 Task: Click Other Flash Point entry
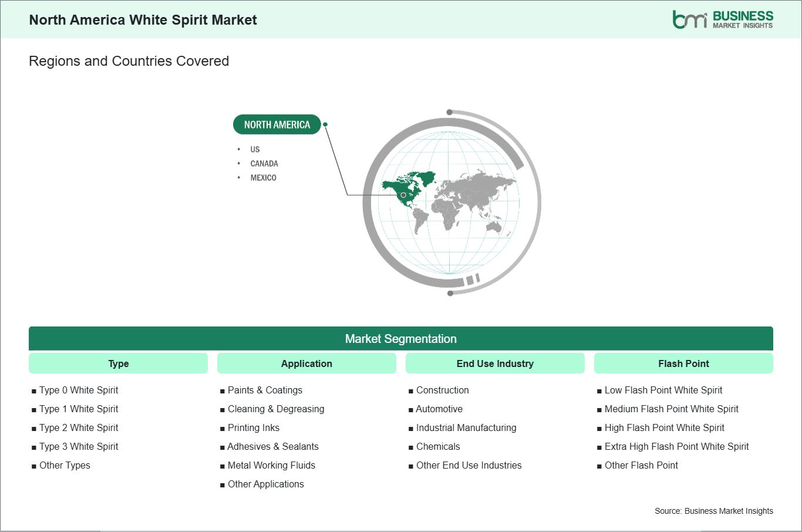click(x=641, y=465)
